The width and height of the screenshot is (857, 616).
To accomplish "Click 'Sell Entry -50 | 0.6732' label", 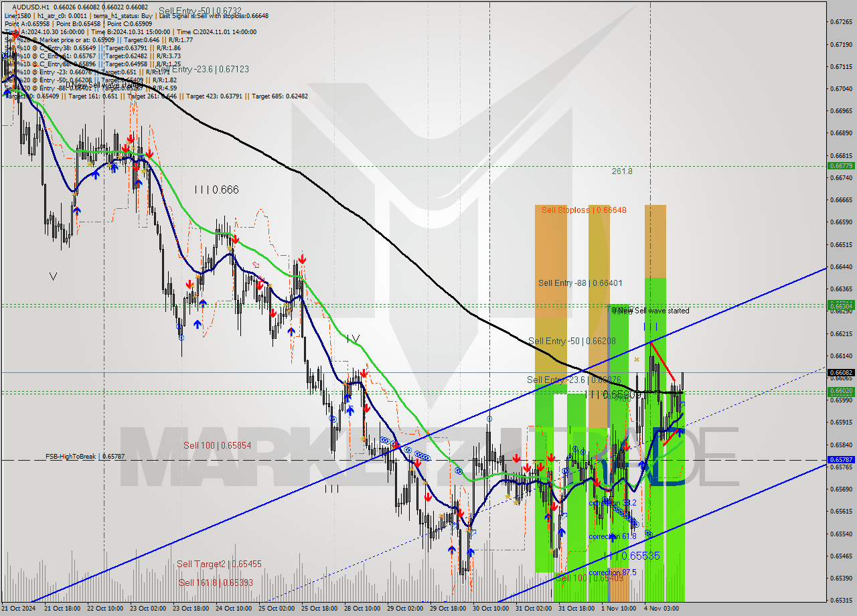I will point(200,11).
